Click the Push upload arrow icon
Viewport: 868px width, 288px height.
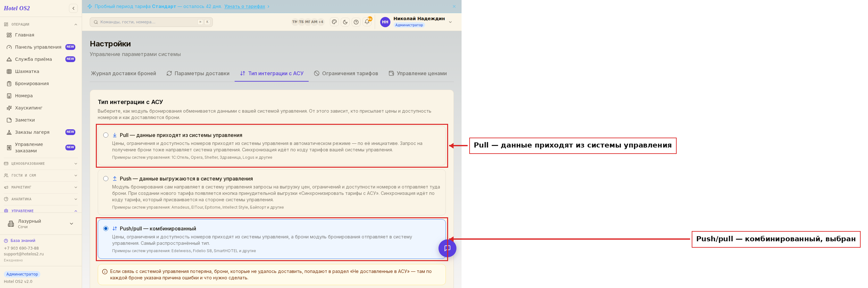click(114, 179)
